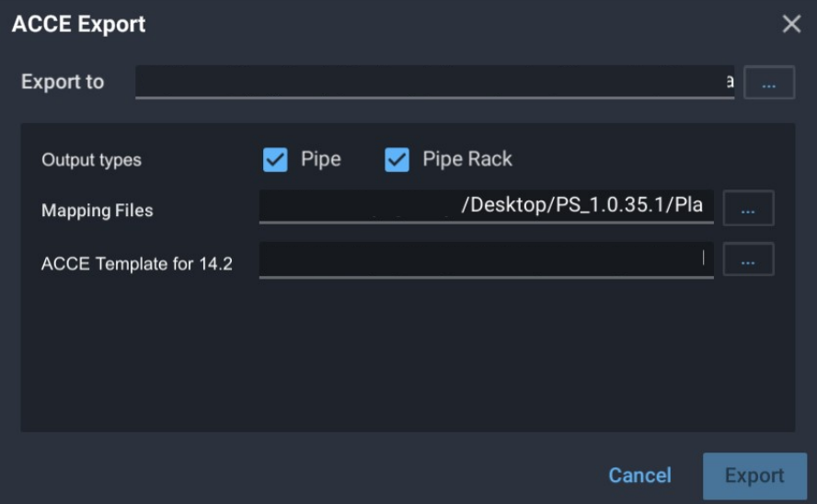Click the ACCE Template for 14.2 label
817x504 pixels.
coord(136,263)
